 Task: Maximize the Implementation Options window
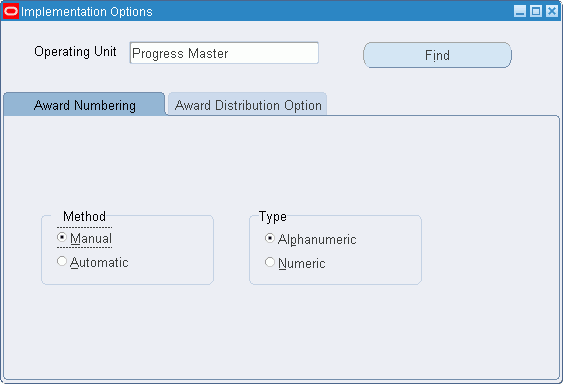[536, 11]
